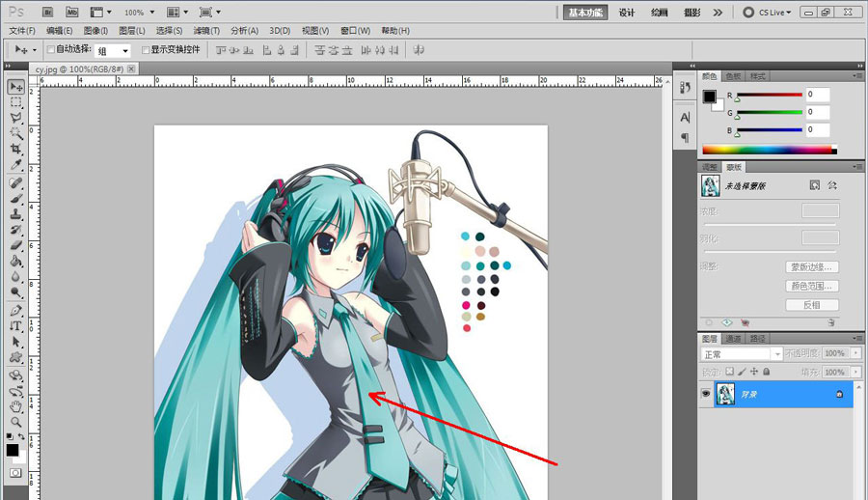The width and height of the screenshot is (868, 500).
Task: Toggle visibility of the 背景 layer
Action: (706, 394)
